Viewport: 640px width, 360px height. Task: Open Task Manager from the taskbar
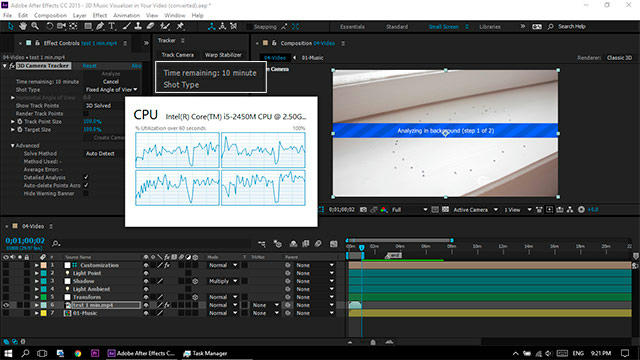205,353
